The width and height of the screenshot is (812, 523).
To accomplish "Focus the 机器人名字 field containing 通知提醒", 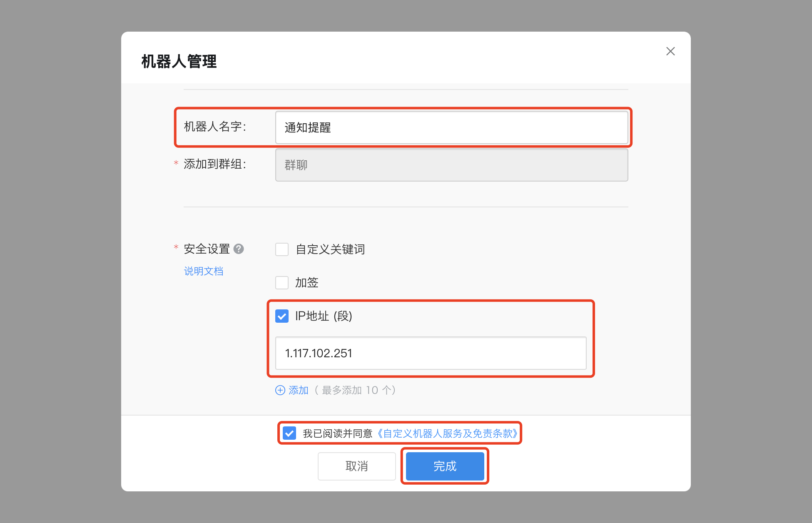I will (x=452, y=127).
